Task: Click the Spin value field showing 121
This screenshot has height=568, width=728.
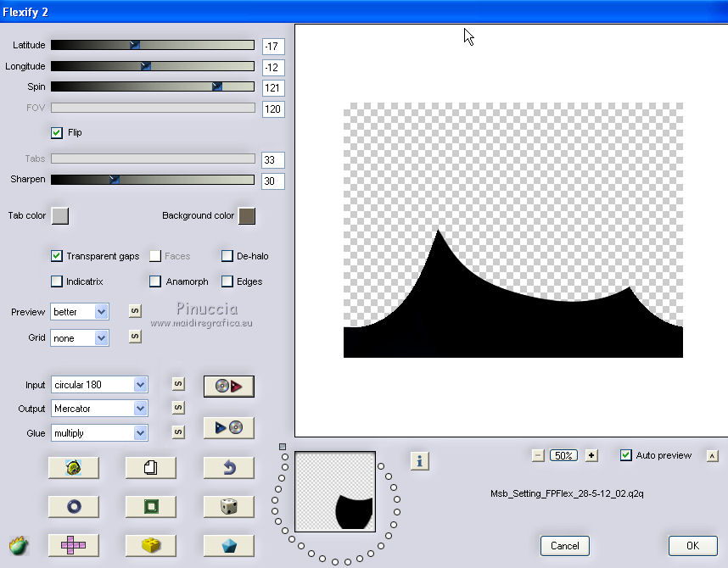Action: (x=273, y=88)
